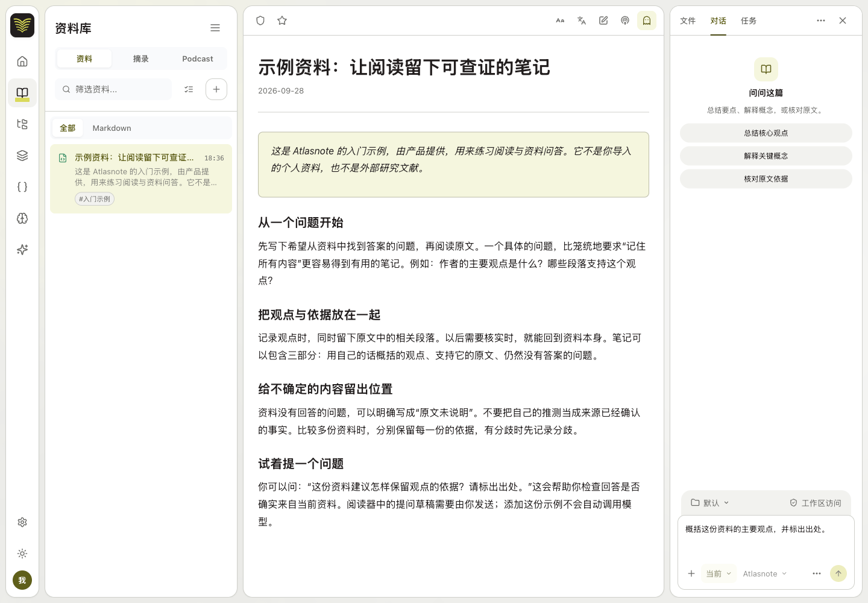This screenshot has width=868, height=603.
Task: Click the 我 user avatar
Action: tap(22, 580)
